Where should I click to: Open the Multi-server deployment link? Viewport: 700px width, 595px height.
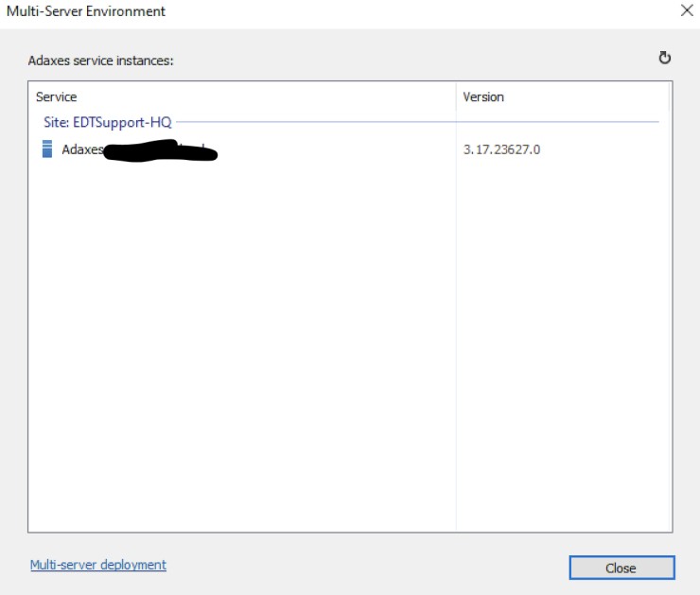pos(98,565)
